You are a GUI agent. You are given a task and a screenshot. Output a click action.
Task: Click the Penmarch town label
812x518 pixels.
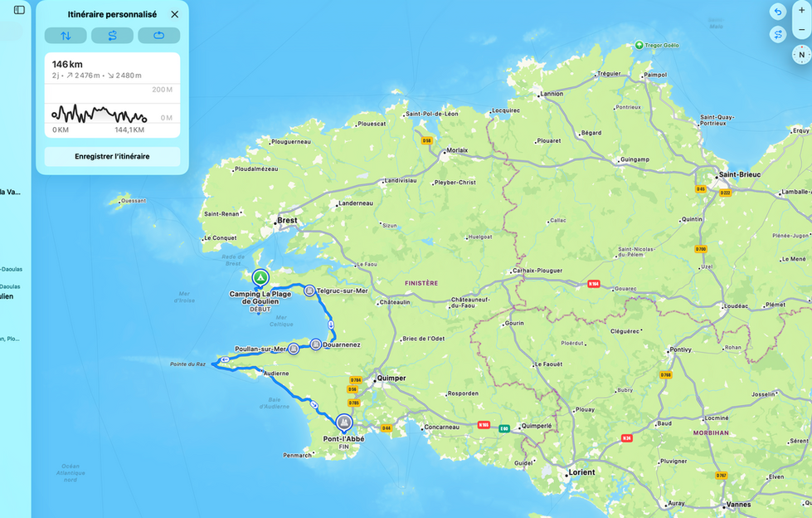[x=297, y=455]
